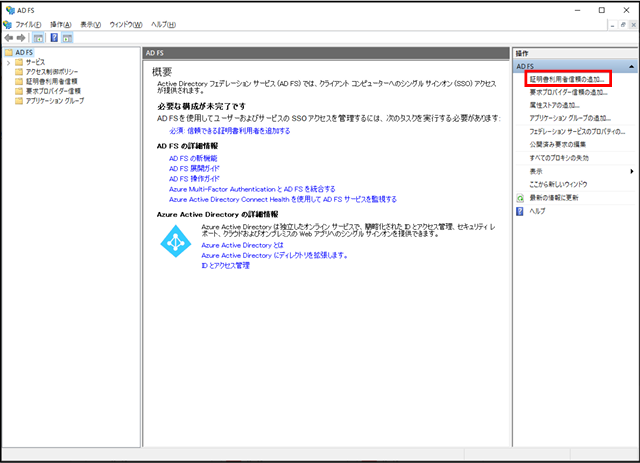Click the AD FS icon beside the ファイル menu
This screenshot has height=463, width=640.
(7, 24)
